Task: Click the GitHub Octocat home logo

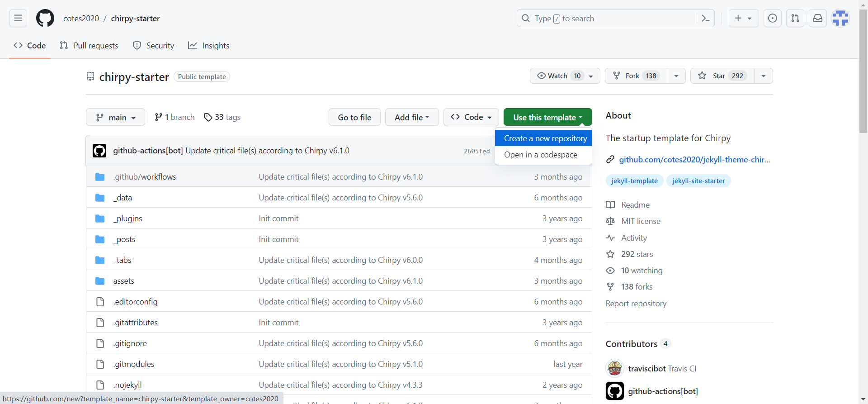Action: (45, 18)
